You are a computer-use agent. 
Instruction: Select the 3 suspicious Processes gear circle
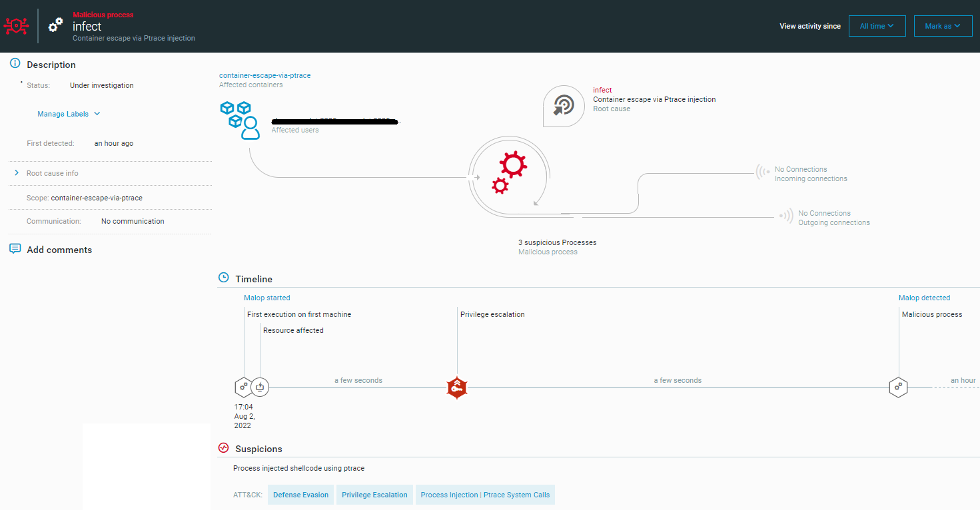[510, 176]
